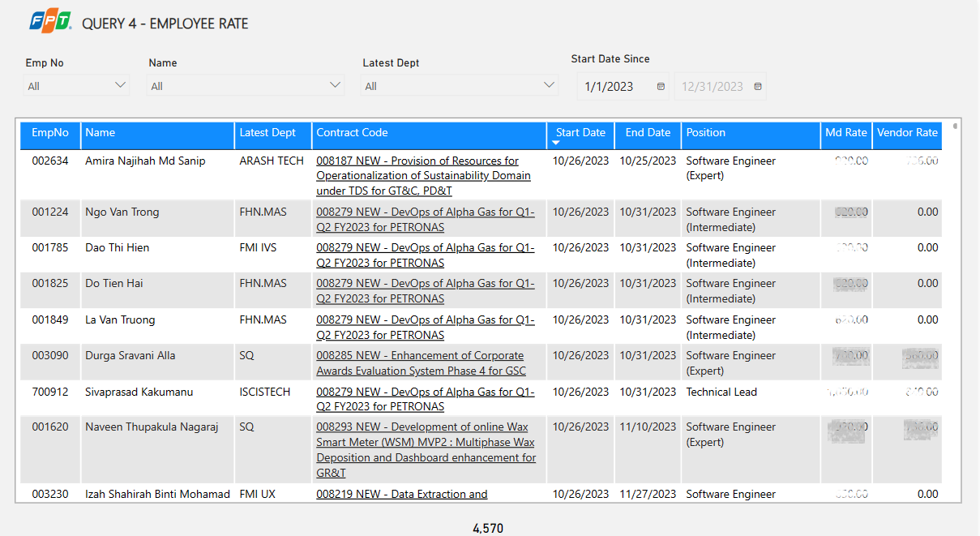Sort by the End Date column header
The image size is (980, 536).
[648, 133]
